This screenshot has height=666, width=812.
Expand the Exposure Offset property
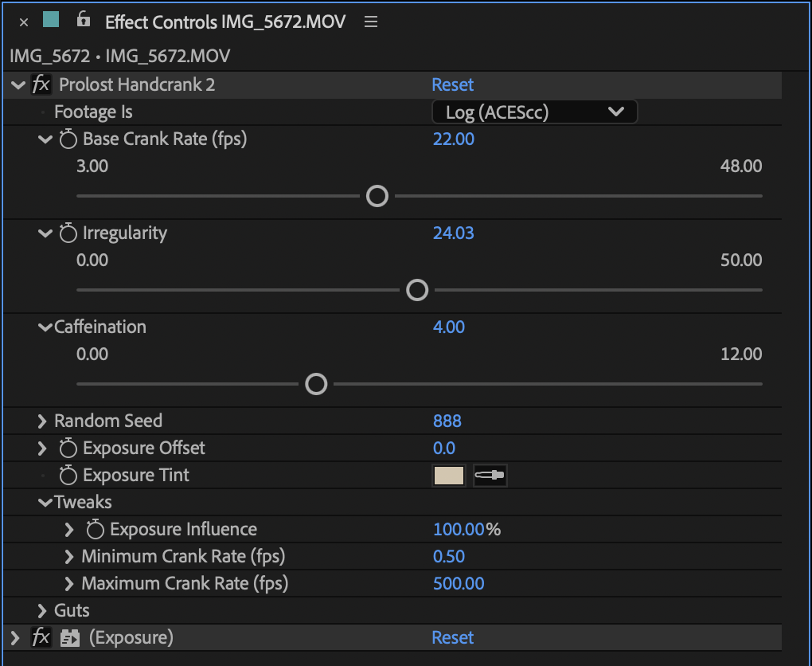pyautogui.click(x=42, y=449)
